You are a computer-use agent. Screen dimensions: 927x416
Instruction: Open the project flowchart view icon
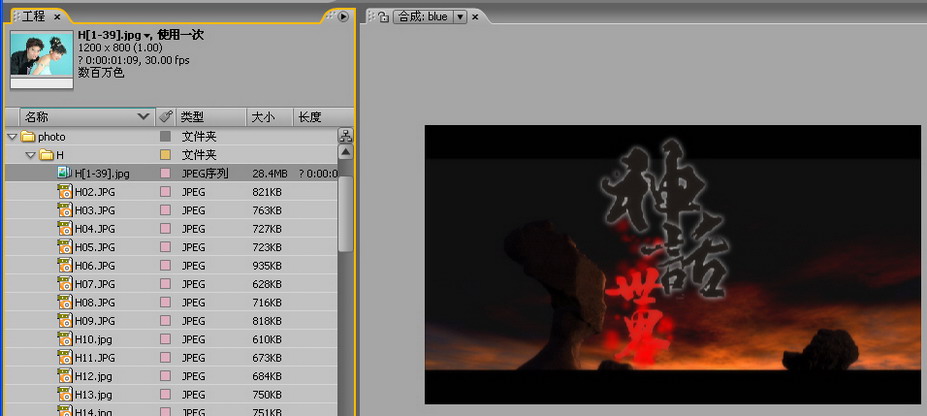point(345,135)
